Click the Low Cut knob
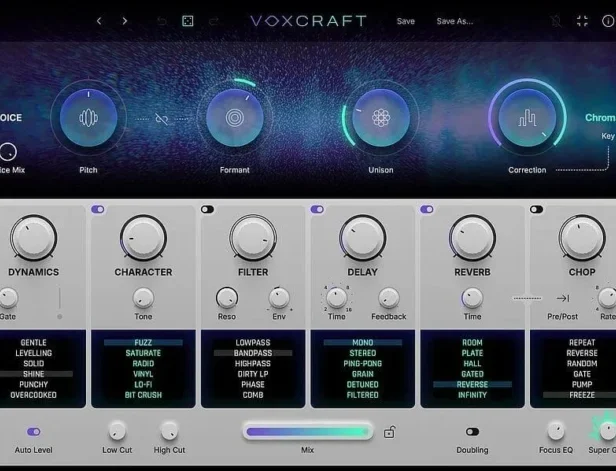616x471 pixels. tap(117, 431)
